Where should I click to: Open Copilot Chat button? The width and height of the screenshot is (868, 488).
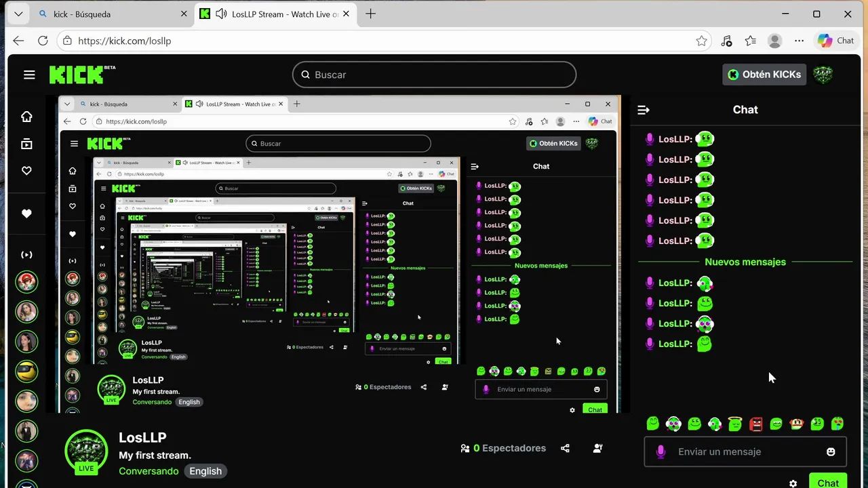pyautogui.click(x=836, y=41)
